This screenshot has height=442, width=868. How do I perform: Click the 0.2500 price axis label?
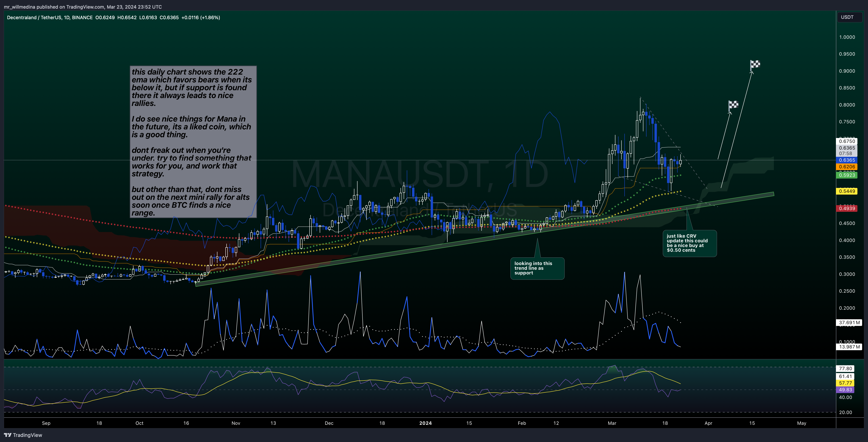pos(847,291)
